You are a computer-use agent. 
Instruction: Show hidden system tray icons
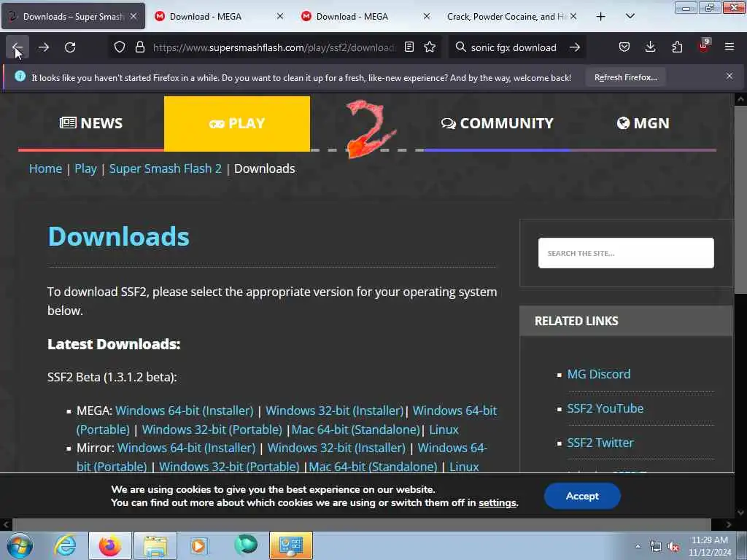click(638, 546)
